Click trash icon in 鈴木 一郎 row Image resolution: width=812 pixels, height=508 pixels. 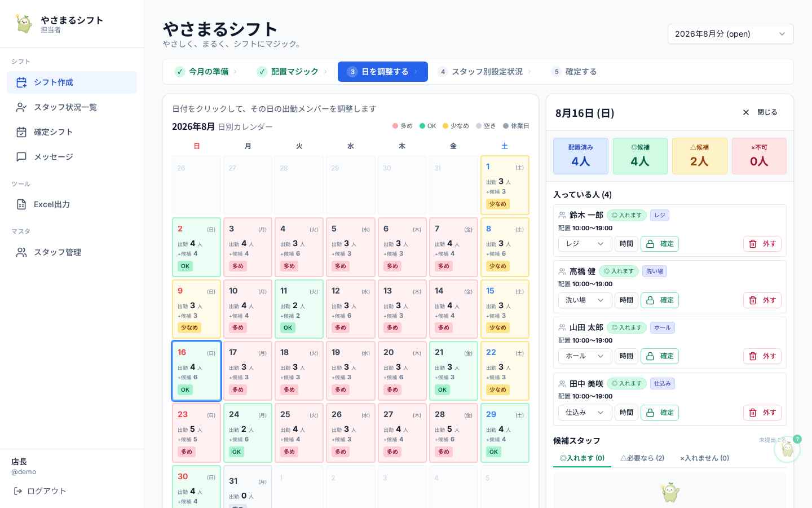pos(753,244)
